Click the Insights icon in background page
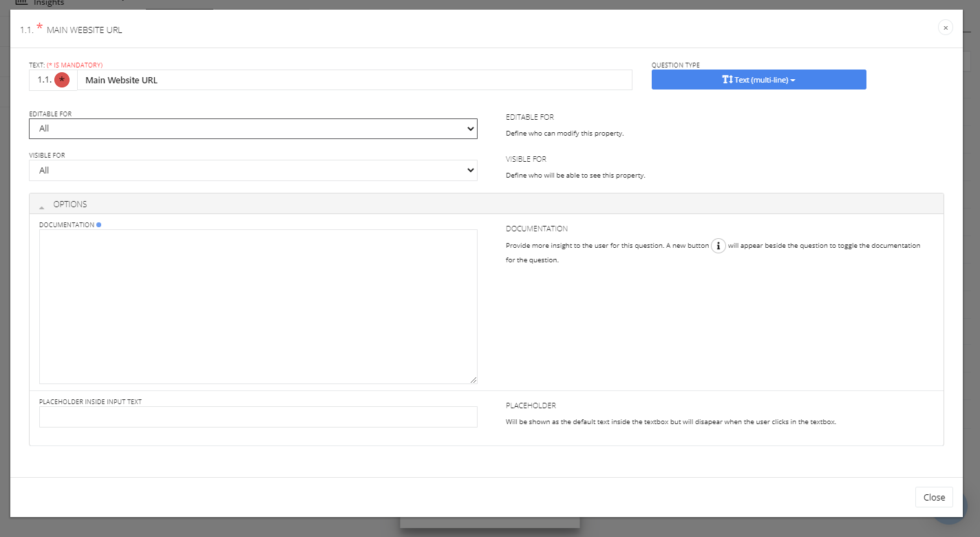 pyautogui.click(x=21, y=3)
